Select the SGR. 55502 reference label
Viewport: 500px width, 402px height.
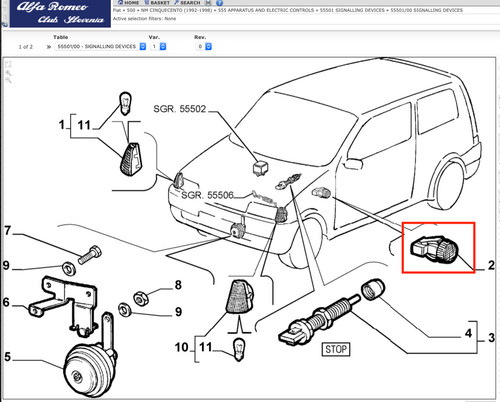pyautogui.click(x=180, y=109)
